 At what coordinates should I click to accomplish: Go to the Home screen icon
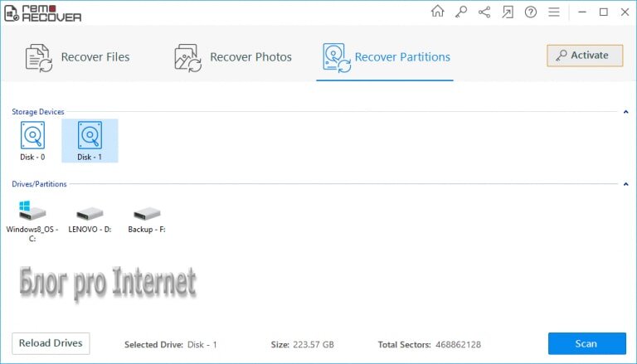pyautogui.click(x=438, y=12)
